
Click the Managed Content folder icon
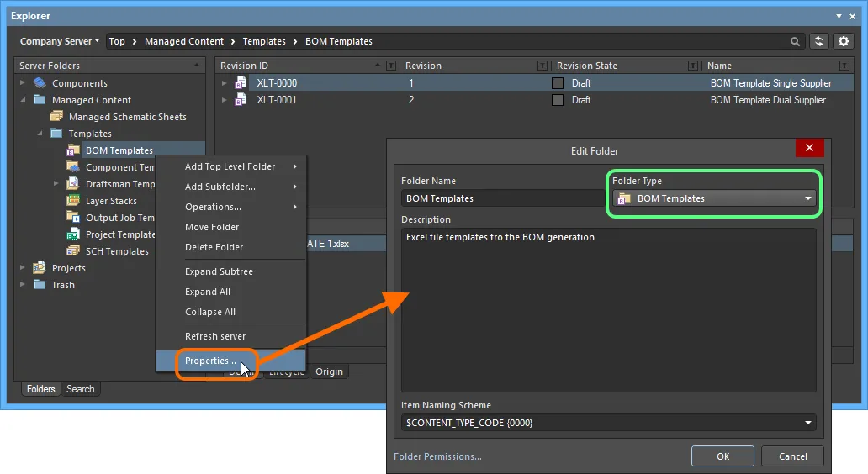coord(40,100)
